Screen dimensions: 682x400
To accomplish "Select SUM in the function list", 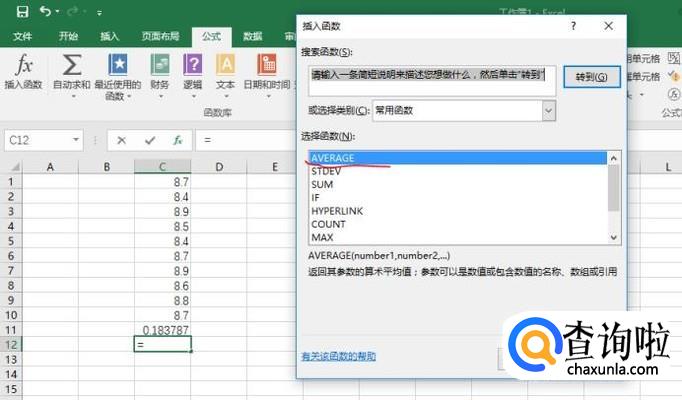I will pyautogui.click(x=458, y=184).
